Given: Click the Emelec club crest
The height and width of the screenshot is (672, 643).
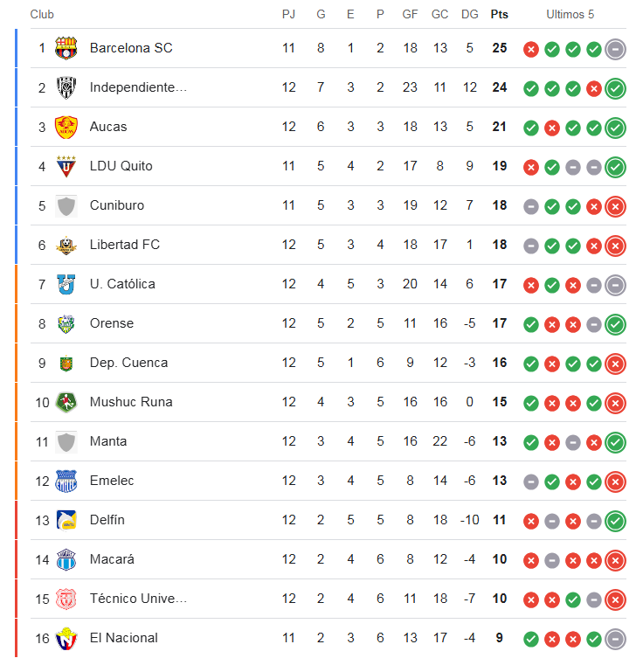Looking at the screenshot, I should (x=66, y=481).
